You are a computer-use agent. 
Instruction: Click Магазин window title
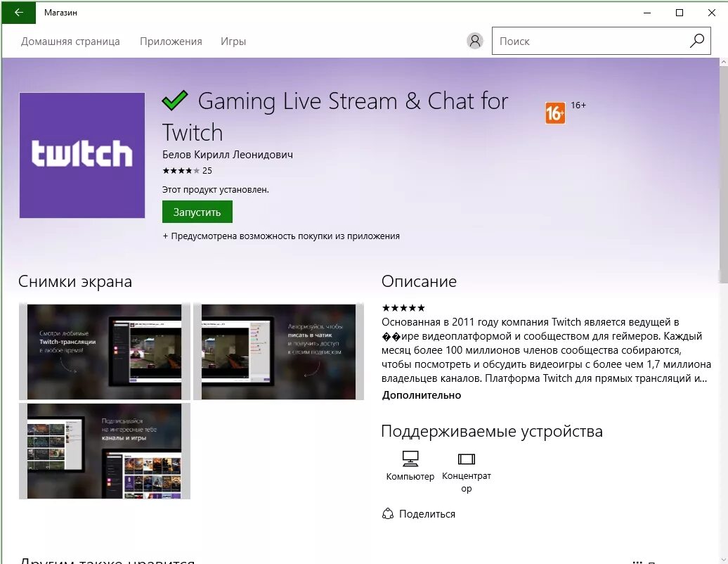61,13
